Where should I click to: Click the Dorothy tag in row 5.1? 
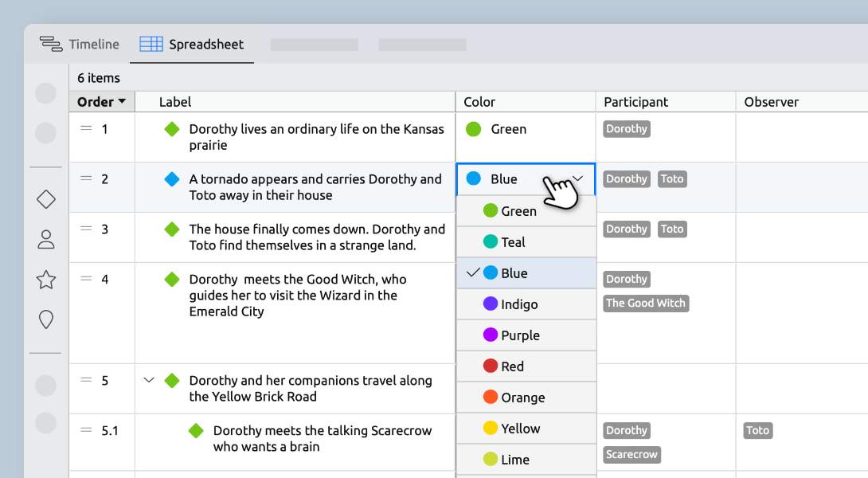[x=627, y=430]
